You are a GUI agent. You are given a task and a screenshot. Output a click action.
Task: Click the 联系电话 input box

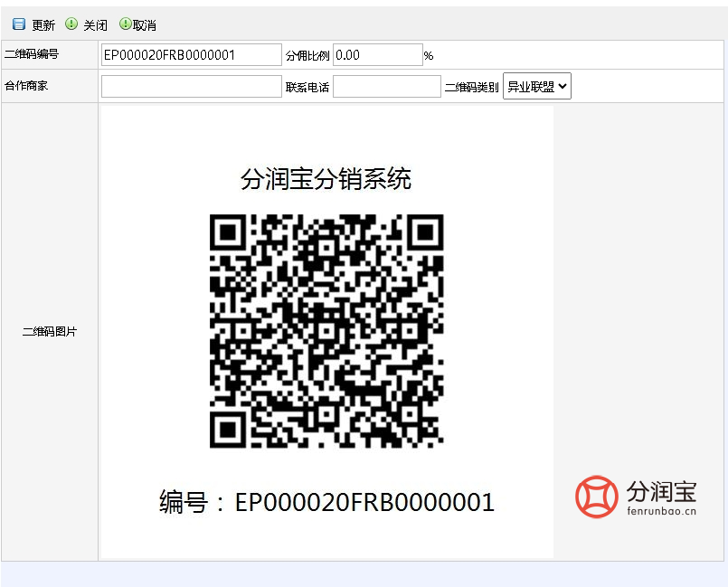[x=386, y=87]
